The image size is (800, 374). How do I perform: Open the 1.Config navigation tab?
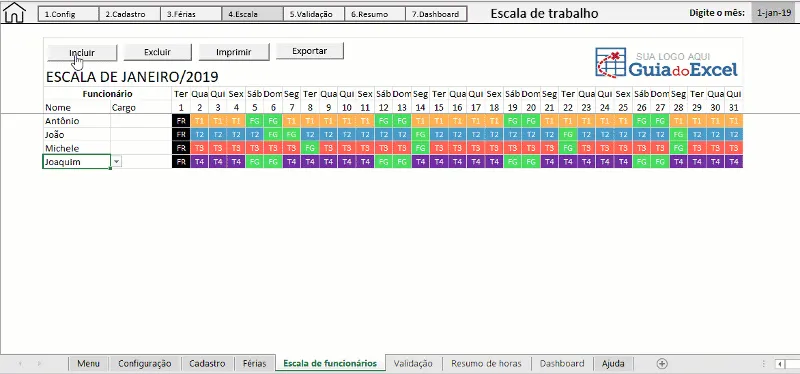pyautogui.click(x=68, y=14)
